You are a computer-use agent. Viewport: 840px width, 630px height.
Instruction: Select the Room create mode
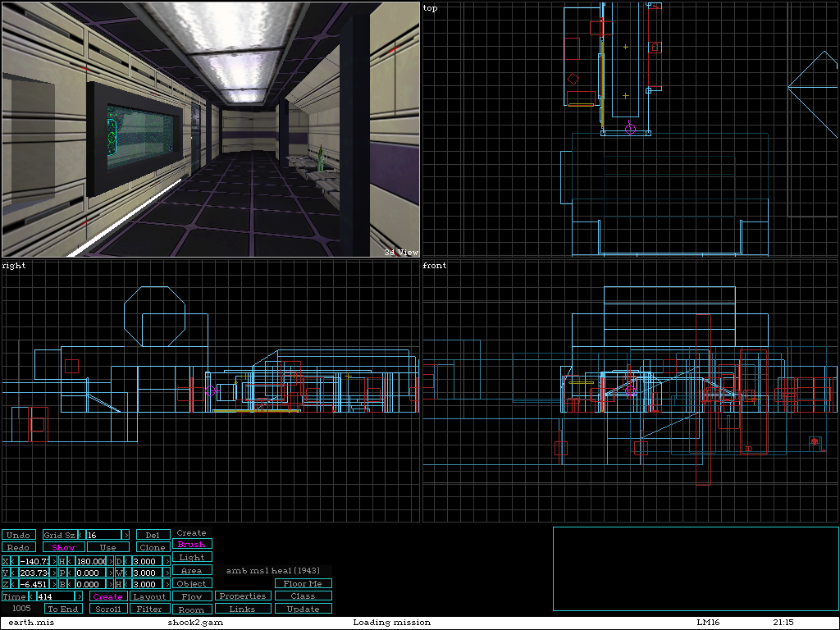point(191,609)
